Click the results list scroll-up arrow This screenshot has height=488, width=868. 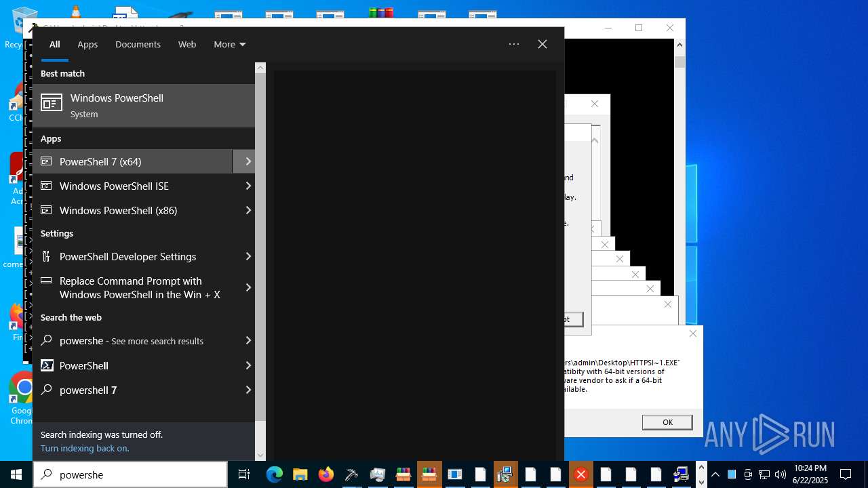coord(260,68)
